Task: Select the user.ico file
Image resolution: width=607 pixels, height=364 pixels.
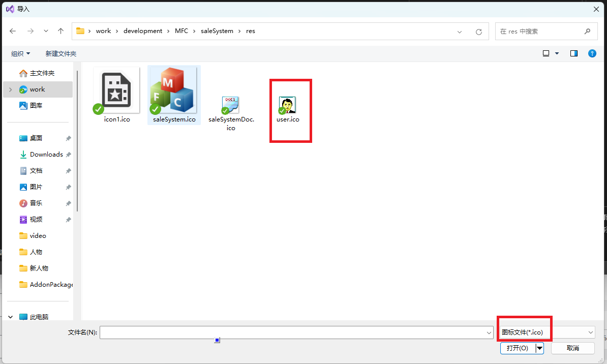Action: click(x=288, y=106)
